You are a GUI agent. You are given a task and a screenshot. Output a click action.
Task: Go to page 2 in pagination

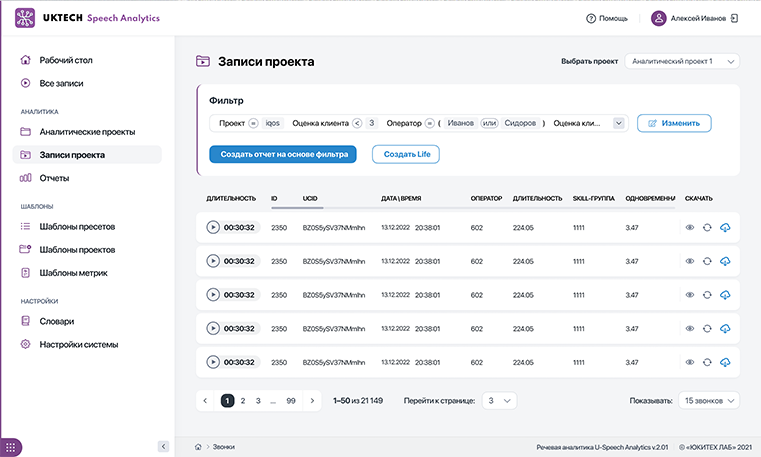243,400
